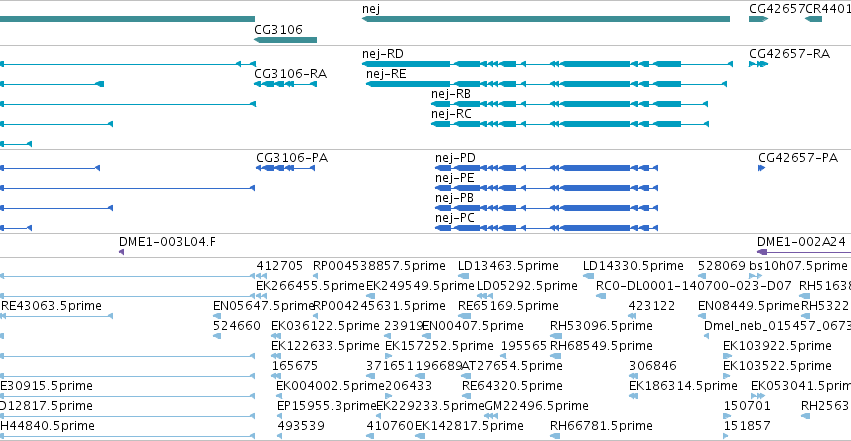Select the nej-RE transcript feature
This screenshot has height=441, width=851.
coord(547,84)
